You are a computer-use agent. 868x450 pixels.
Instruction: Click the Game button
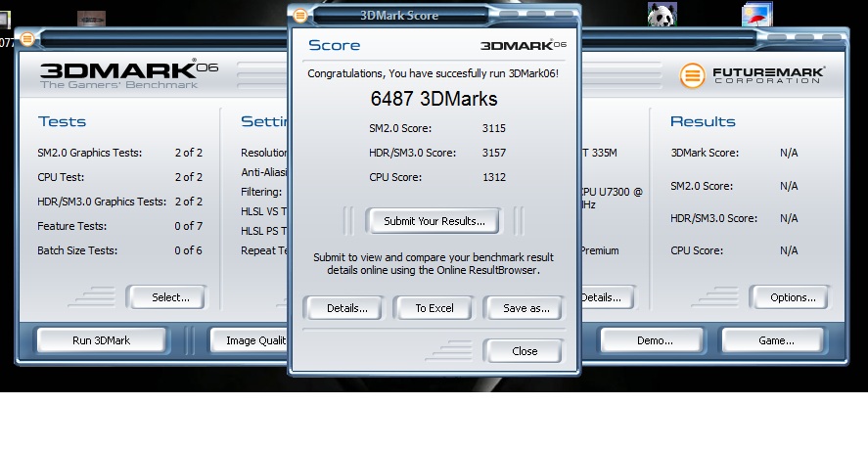(773, 340)
